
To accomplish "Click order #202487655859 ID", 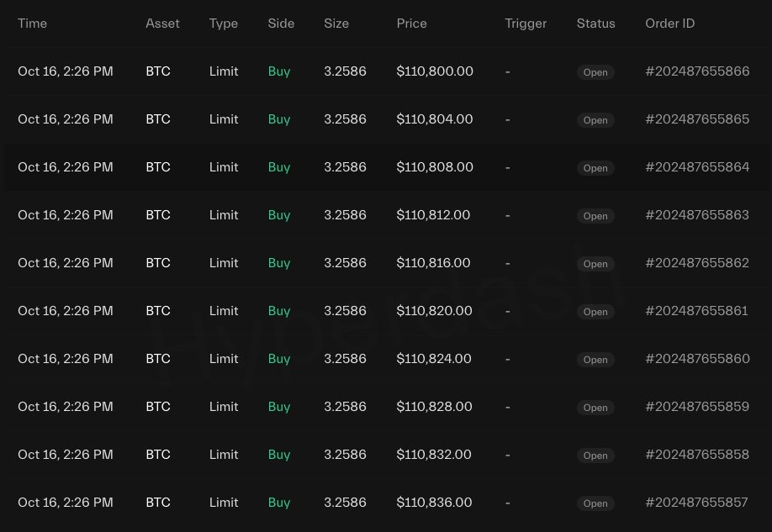I will click(x=697, y=407).
